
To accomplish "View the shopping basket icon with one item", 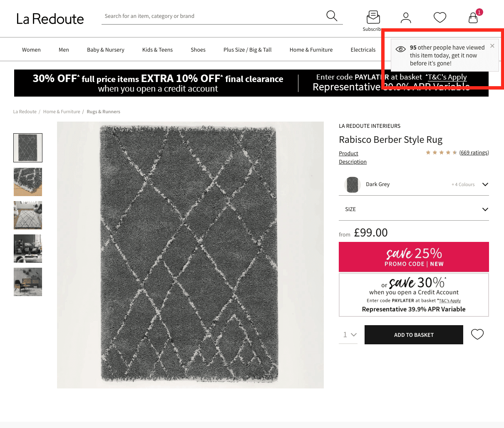I will (473, 17).
